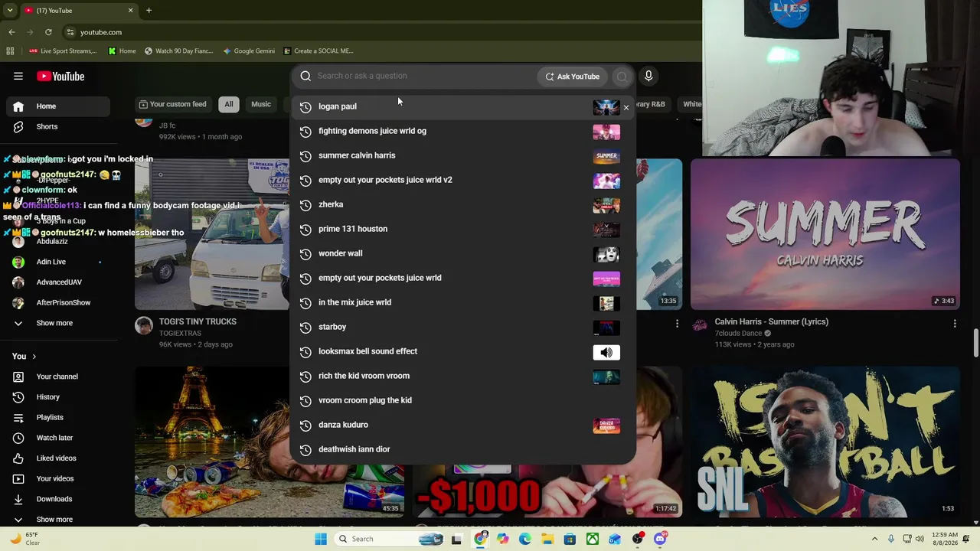Image resolution: width=980 pixels, height=551 pixels.
Task: Open a new browser tab
Action: pos(149,11)
